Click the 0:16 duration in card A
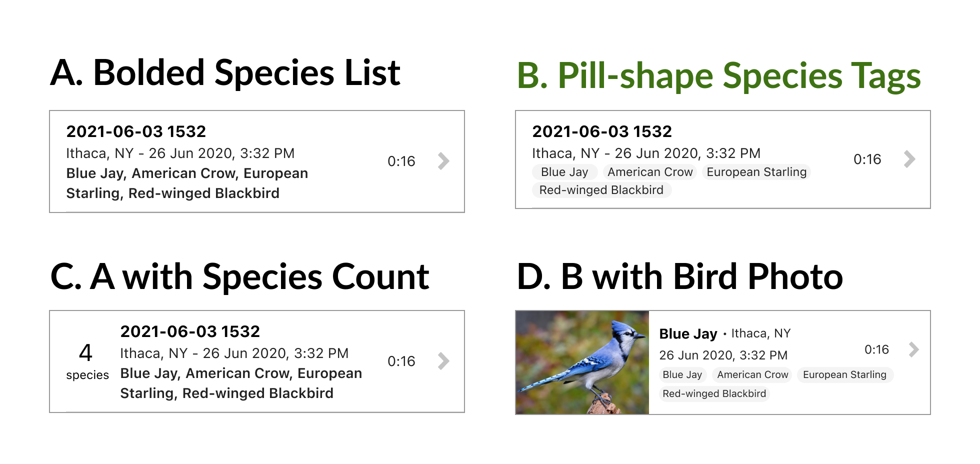Image resolution: width=980 pixels, height=464 pixels. [x=401, y=161]
